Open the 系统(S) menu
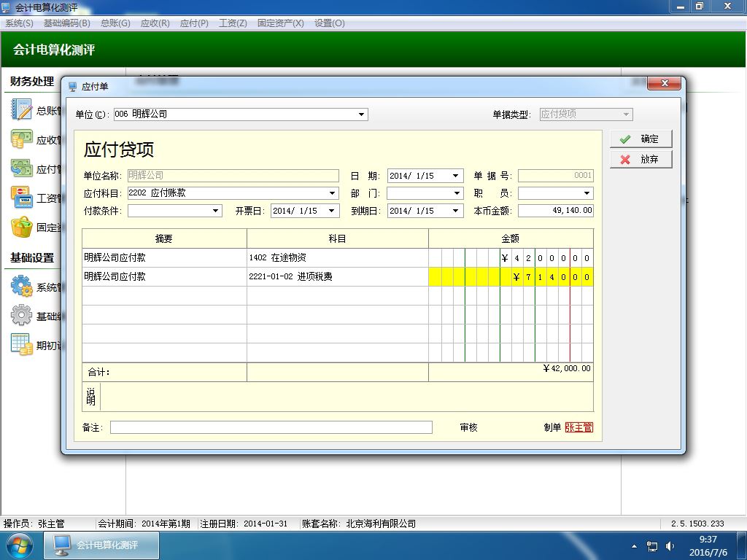Image resolution: width=747 pixels, height=560 pixels. (x=19, y=23)
